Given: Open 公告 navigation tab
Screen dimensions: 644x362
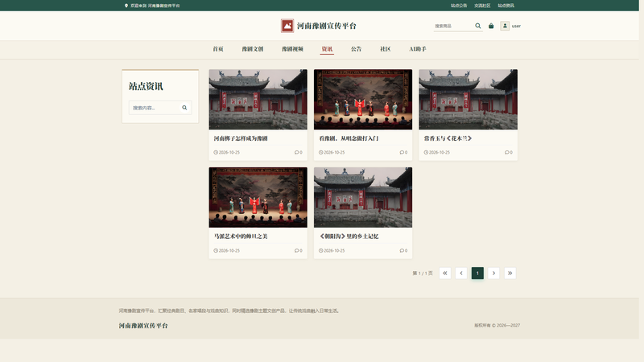Looking at the screenshot, I should coord(356,49).
